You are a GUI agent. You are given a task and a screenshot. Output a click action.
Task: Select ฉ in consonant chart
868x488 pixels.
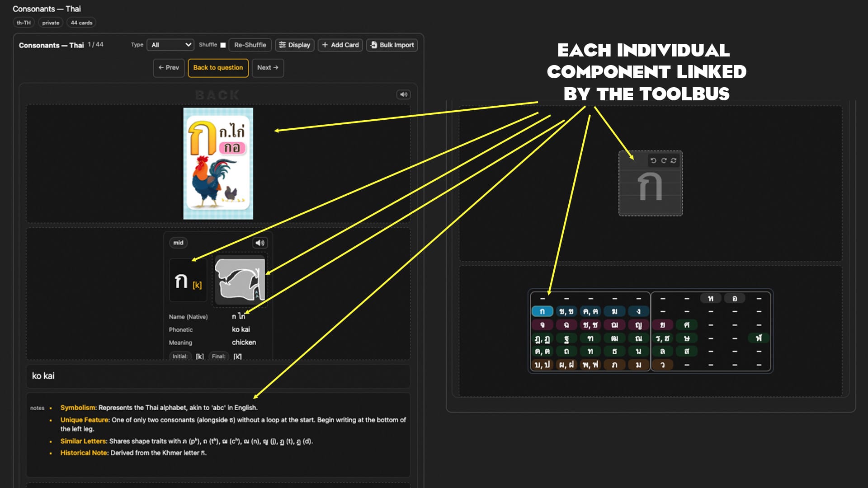[566, 325]
